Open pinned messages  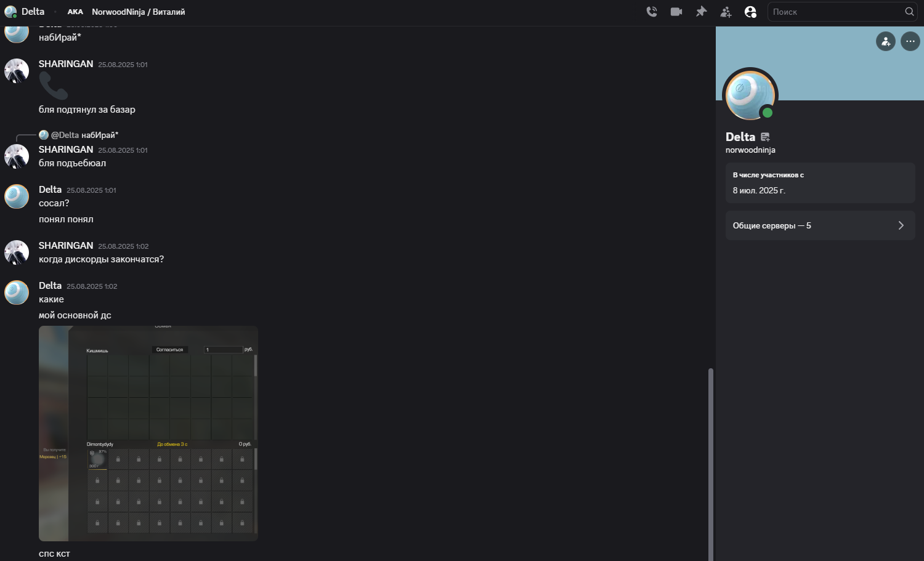(701, 12)
